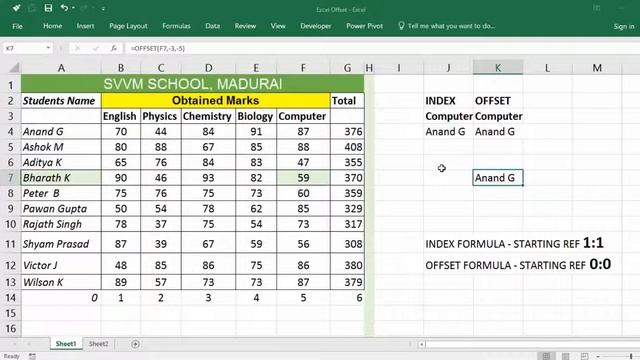
Task: Select Victor J's total 380
Action: click(347, 265)
